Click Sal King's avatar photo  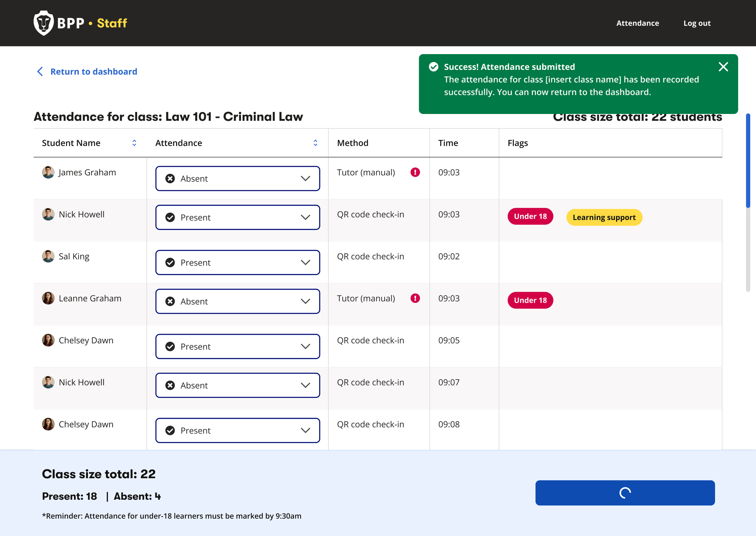pyautogui.click(x=48, y=256)
